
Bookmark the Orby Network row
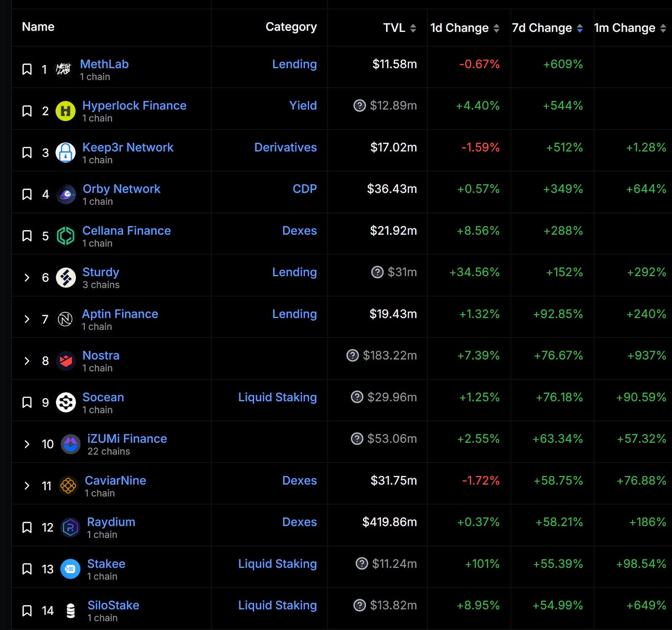[x=27, y=194]
